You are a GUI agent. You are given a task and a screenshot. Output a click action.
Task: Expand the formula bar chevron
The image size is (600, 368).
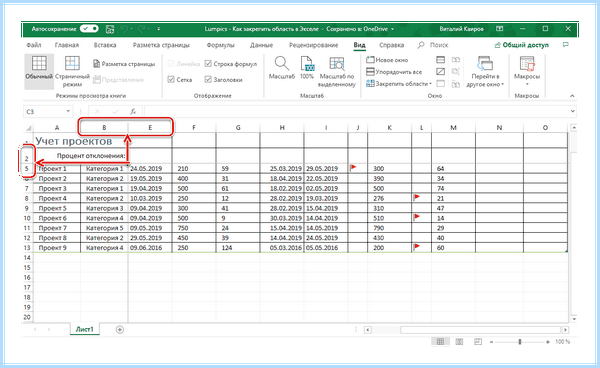(x=572, y=111)
